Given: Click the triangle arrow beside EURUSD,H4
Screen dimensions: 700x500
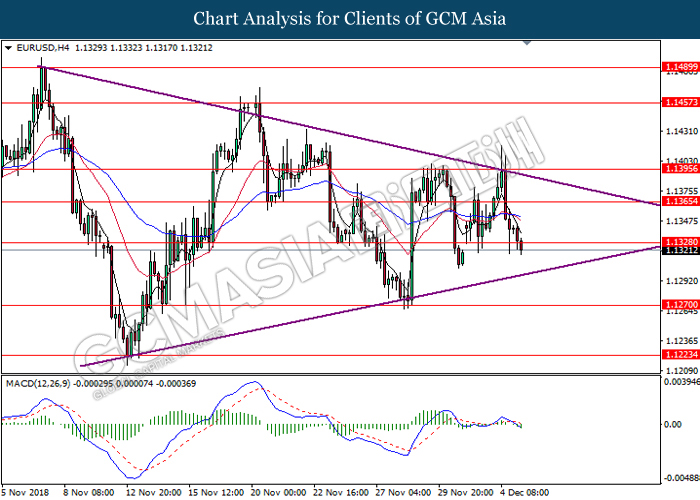Looking at the screenshot, I should (9, 47).
